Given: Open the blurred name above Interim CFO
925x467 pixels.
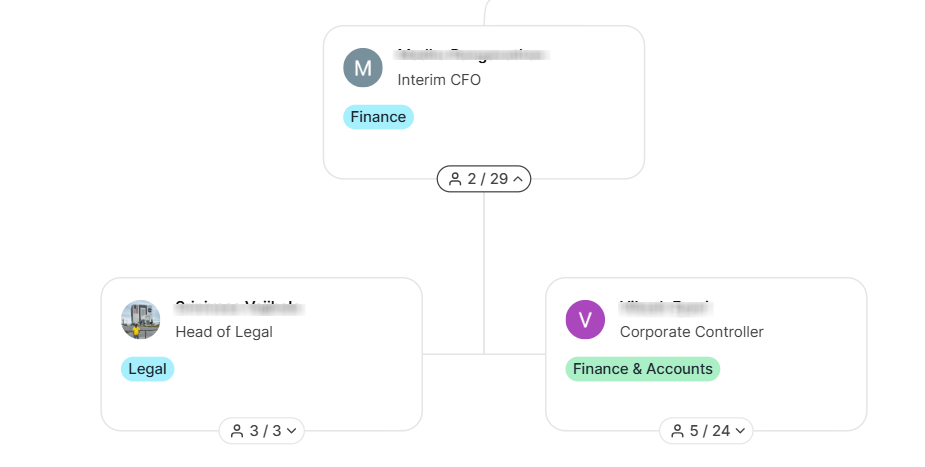Looking at the screenshot, I should pos(473,56).
